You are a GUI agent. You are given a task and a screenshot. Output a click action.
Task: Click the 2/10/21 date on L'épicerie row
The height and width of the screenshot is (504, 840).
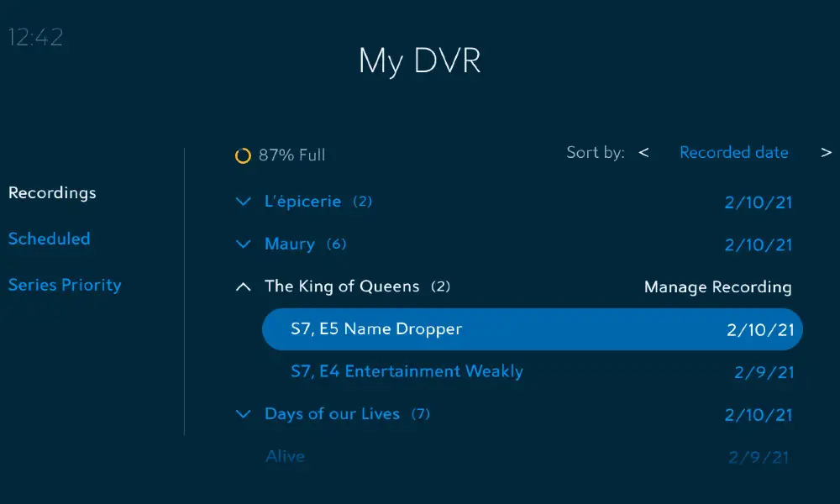758,202
